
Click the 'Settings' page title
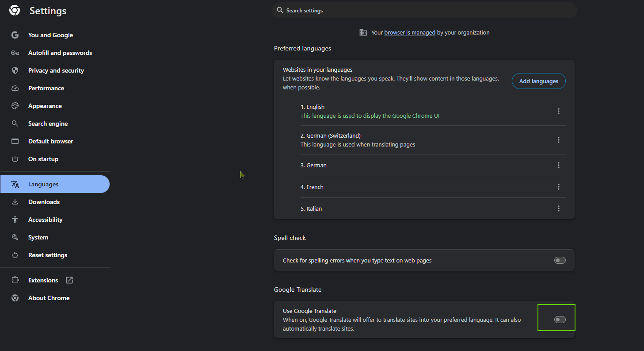pyautogui.click(x=48, y=11)
